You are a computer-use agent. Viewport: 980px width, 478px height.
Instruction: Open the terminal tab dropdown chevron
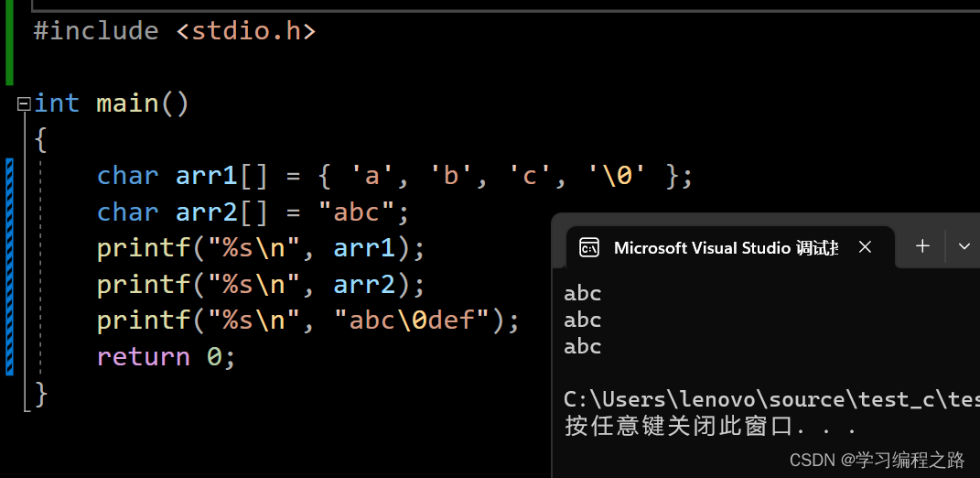coord(964,246)
